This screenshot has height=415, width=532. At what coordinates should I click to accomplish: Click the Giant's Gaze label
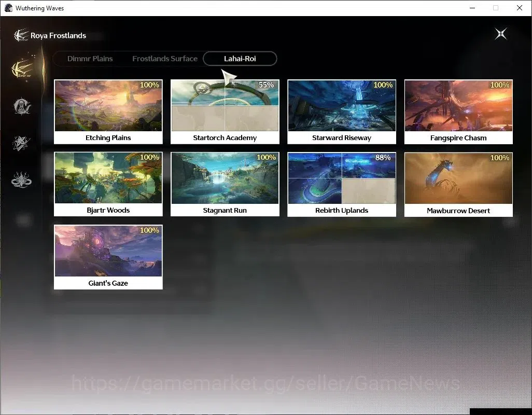108,283
